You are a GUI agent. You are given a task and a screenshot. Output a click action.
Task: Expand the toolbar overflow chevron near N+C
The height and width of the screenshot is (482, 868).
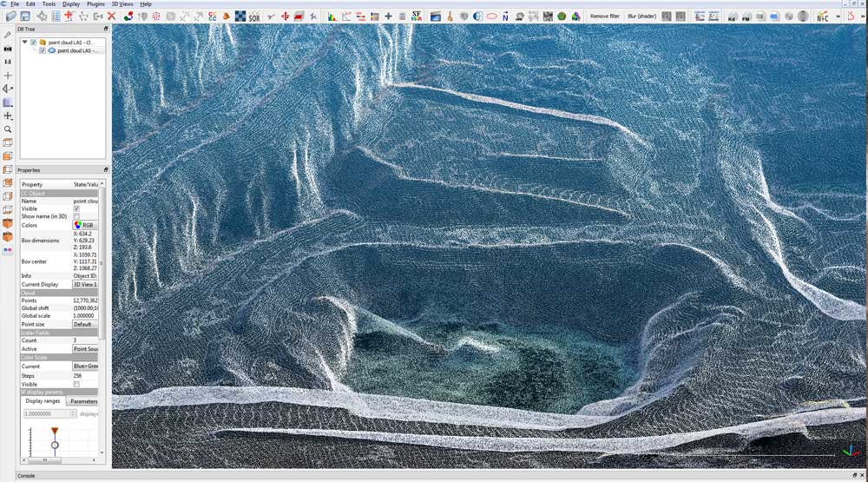click(x=838, y=17)
